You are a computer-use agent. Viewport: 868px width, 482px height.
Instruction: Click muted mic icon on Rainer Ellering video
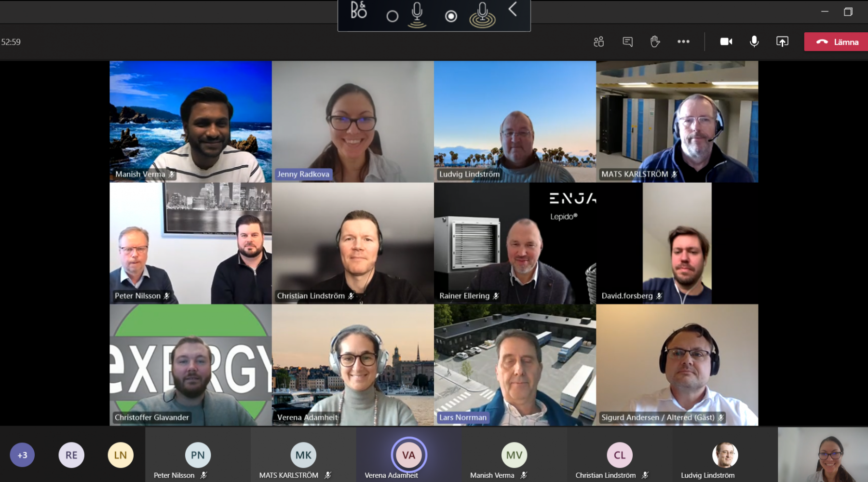coord(496,296)
